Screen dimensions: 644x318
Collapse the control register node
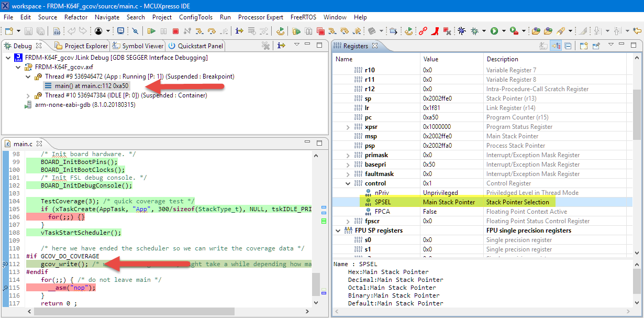click(348, 183)
